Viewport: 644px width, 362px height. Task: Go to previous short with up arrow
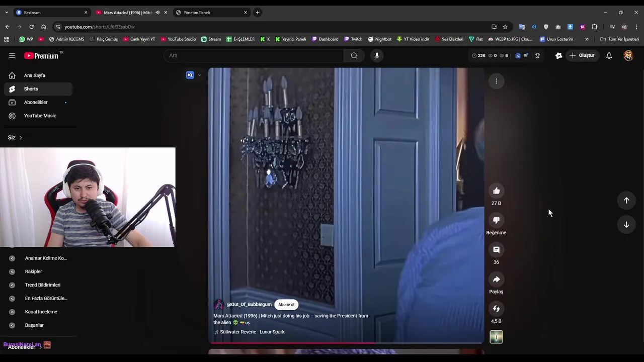tap(626, 201)
